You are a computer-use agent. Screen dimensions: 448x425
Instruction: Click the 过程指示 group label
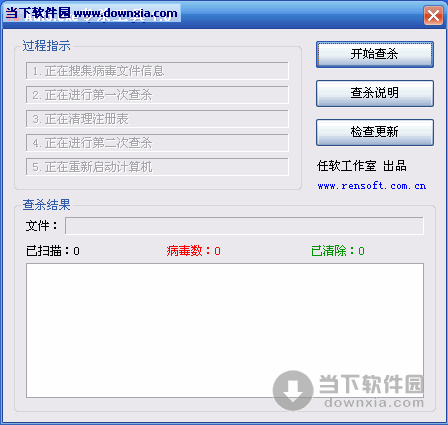pos(46,46)
